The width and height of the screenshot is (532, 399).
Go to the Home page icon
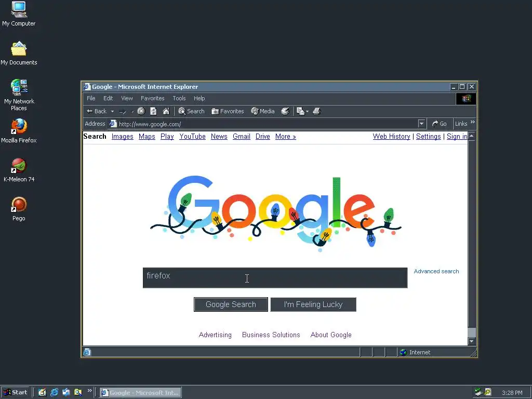pyautogui.click(x=166, y=111)
